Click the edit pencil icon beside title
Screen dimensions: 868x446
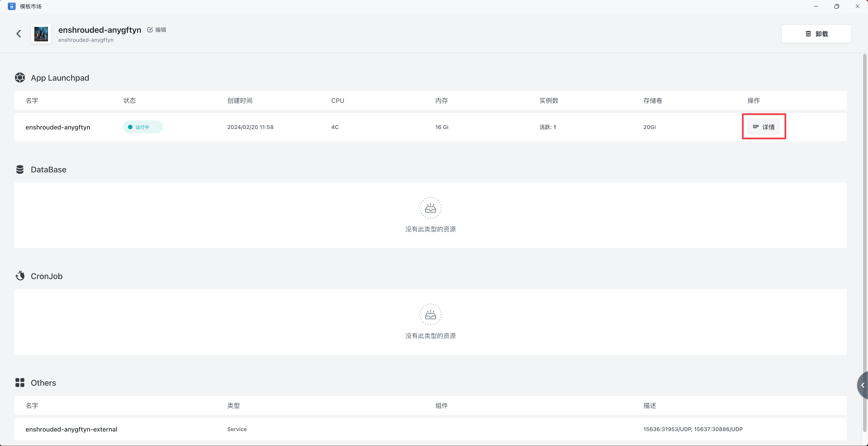tap(150, 30)
